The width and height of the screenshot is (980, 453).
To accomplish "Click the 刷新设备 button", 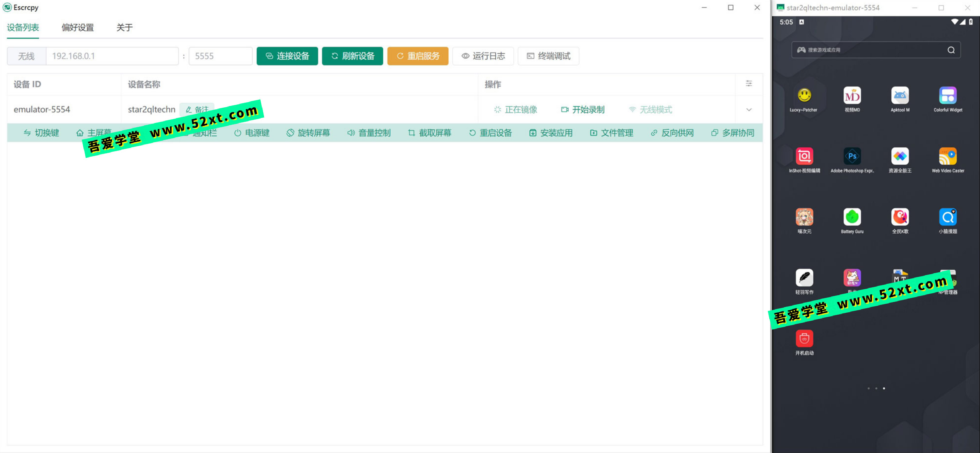I will click(352, 56).
